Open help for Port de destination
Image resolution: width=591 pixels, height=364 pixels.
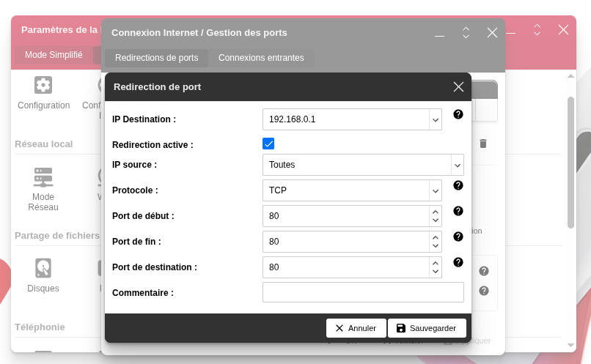[x=458, y=262]
